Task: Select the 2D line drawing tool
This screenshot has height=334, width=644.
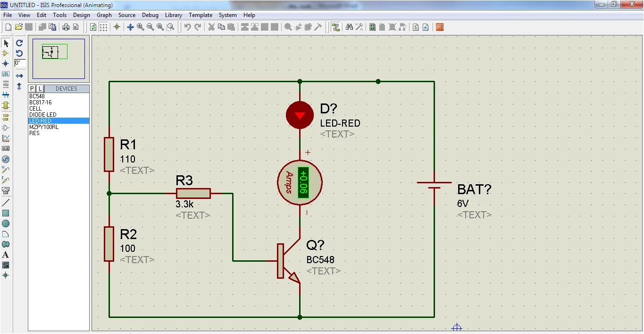Action: 6,203
